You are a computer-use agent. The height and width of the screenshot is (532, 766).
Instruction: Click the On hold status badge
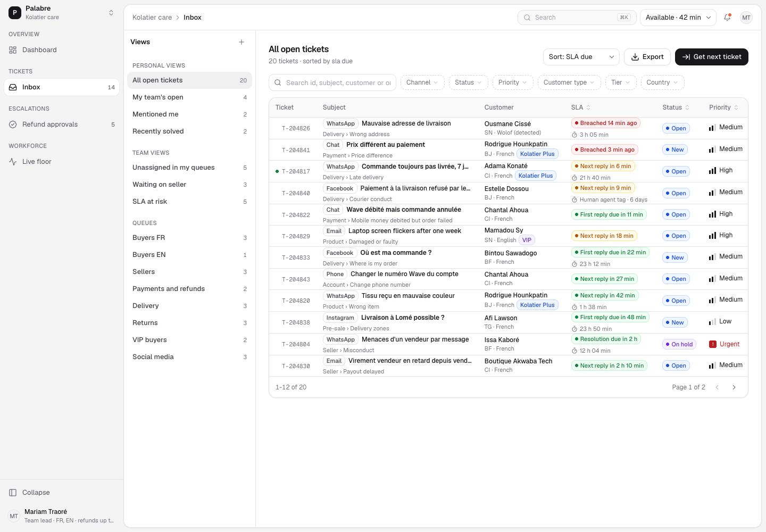(679, 344)
